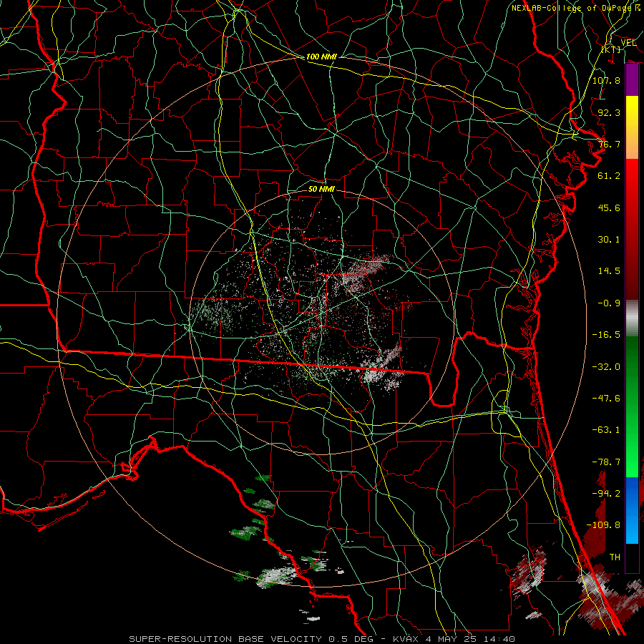The image size is (644, 644).
Task: Click the 61.2 value on the velocity scale
Action: click(x=609, y=176)
